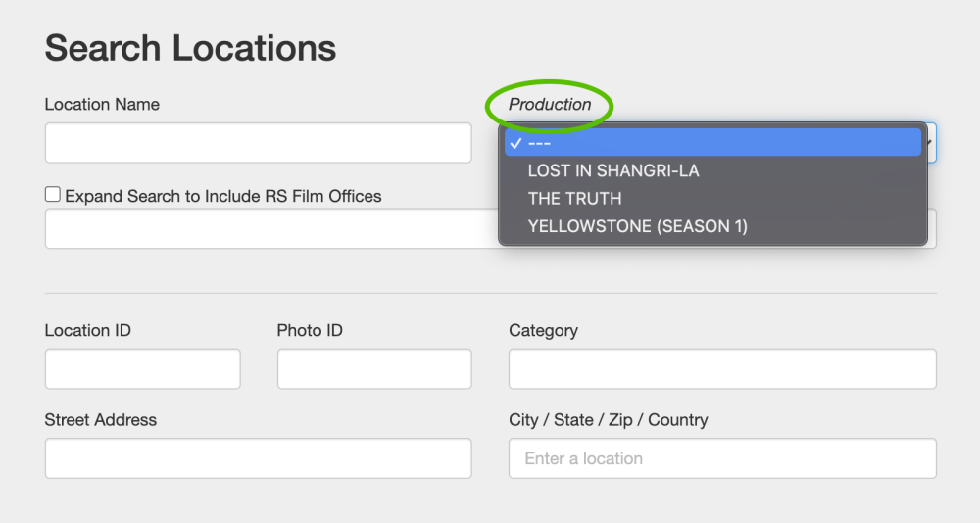980x523 pixels.
Task: Click into the Location ID field
Action: pyautogui.click(x=142, y=369)
